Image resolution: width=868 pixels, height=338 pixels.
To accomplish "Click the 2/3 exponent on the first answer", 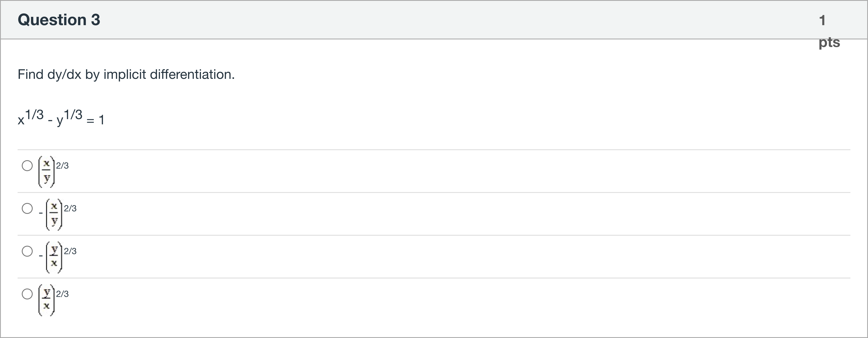I will pyautogui.click(x=62, y=166).
